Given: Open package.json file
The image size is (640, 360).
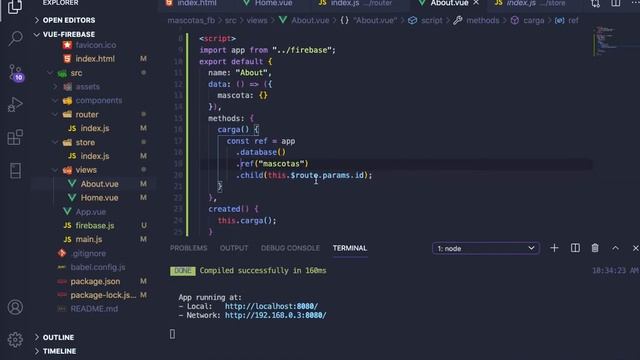Looking at the screenshot, I should [95, 281].
